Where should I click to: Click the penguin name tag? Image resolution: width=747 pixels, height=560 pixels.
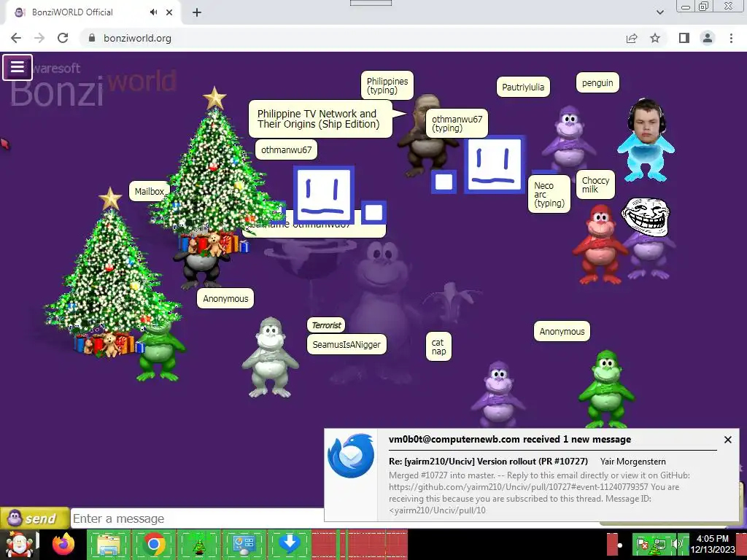597,83
